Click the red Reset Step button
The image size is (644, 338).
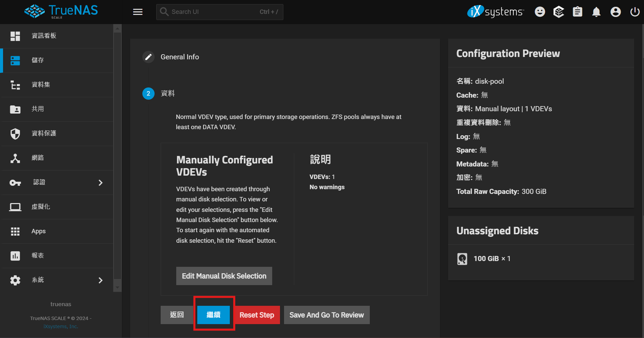pyautogui.click(x=257, y=315)
